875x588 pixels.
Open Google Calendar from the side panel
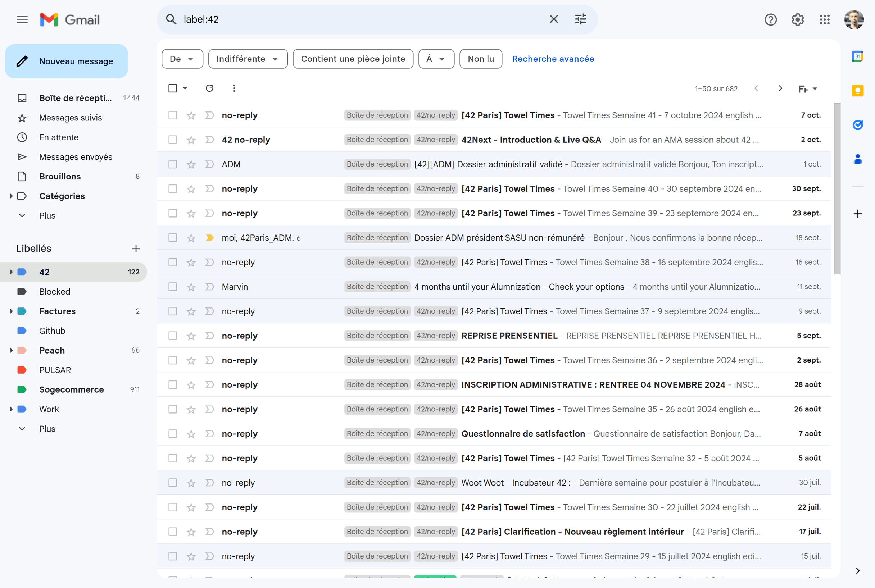(858, 57)
